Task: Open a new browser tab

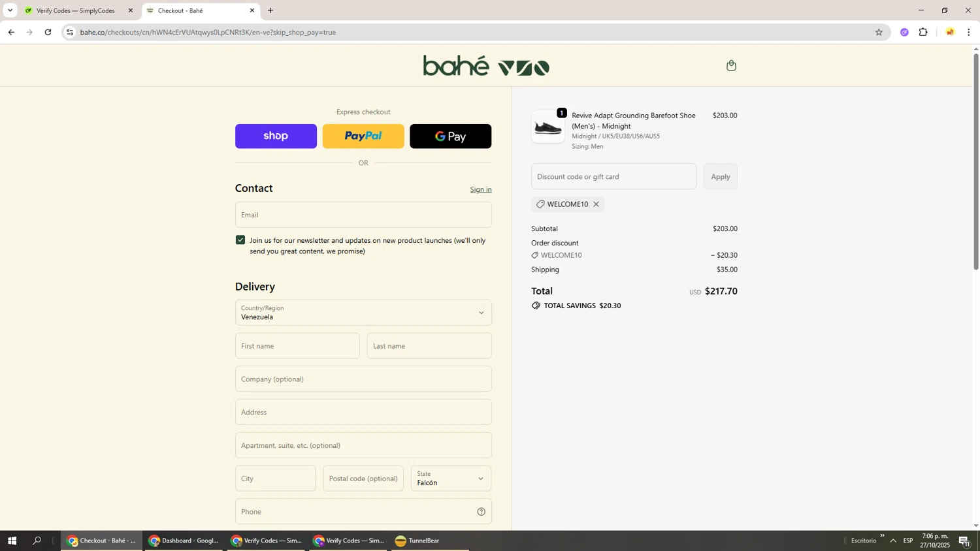Action: point(270,10)
